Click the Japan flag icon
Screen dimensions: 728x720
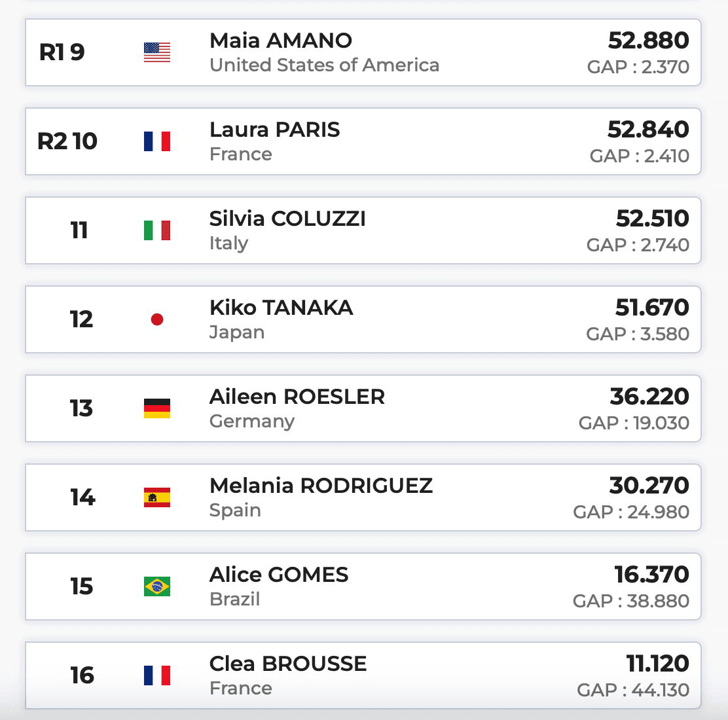[157, 319]
